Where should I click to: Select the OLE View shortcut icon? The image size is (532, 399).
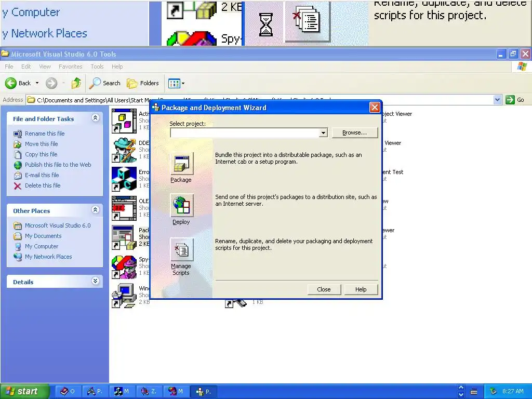pos(124,208)
